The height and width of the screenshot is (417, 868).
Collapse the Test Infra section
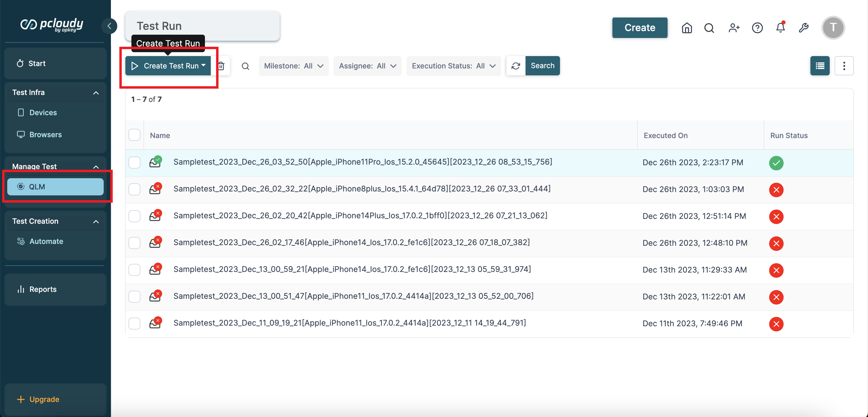click(96, 93)
